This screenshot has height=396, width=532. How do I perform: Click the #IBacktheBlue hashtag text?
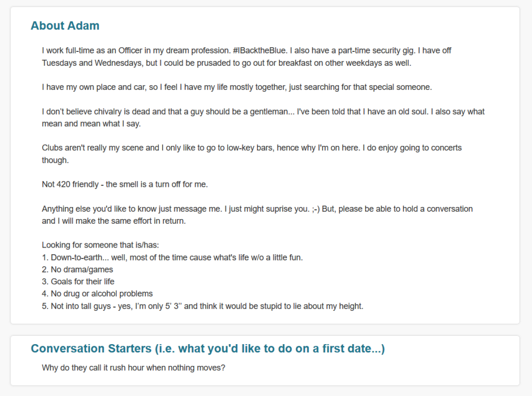click(260, 50)
